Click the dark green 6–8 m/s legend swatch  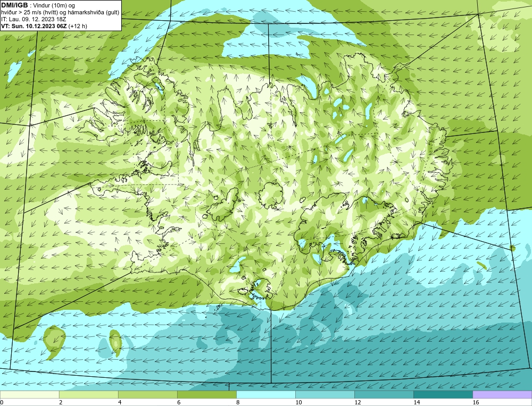[207, 394]
